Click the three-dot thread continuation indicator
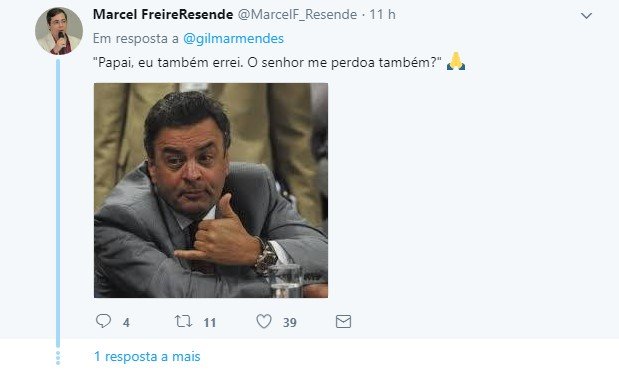The width and height of the screenshot is (619, 375). point(58,358)
